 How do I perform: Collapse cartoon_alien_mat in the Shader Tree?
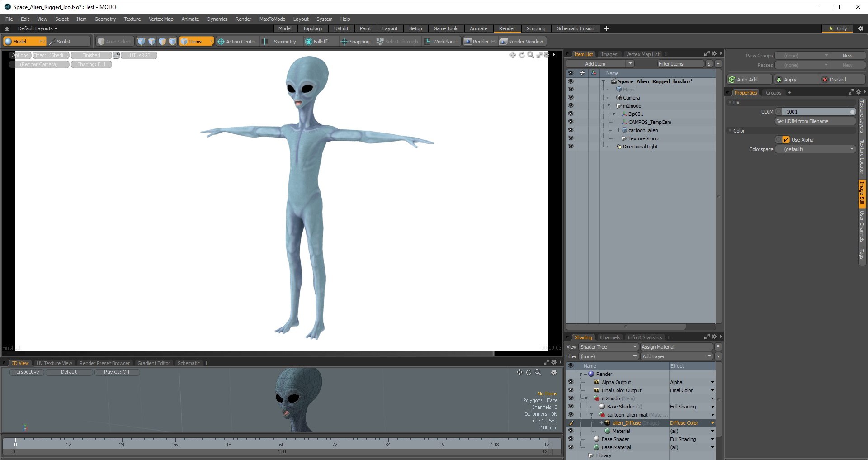[x=591, y=415]
